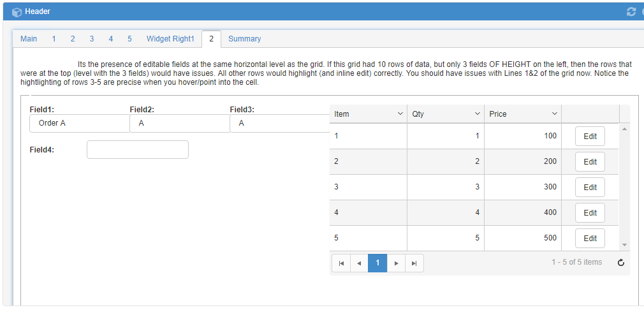Click the '1 - 5 of 5 items' label
This screenshot has height=310, width=644.
[x=576, y=262]
